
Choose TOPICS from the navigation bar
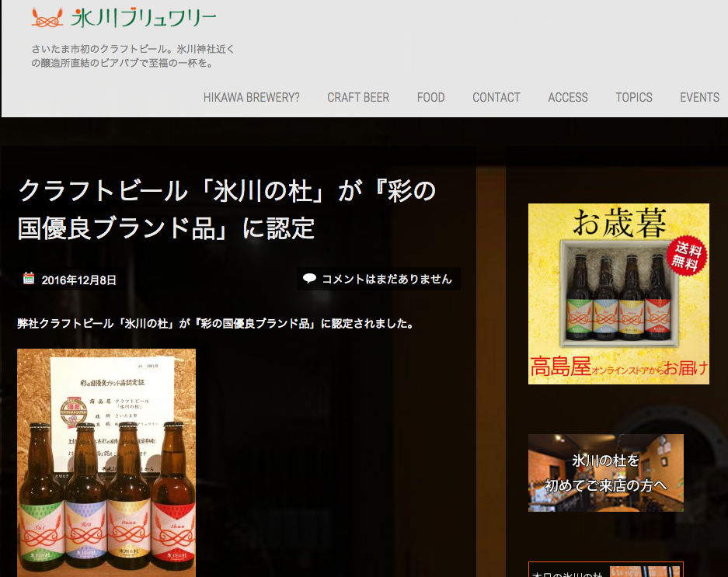pyautogui.click(x=633, y=97)
